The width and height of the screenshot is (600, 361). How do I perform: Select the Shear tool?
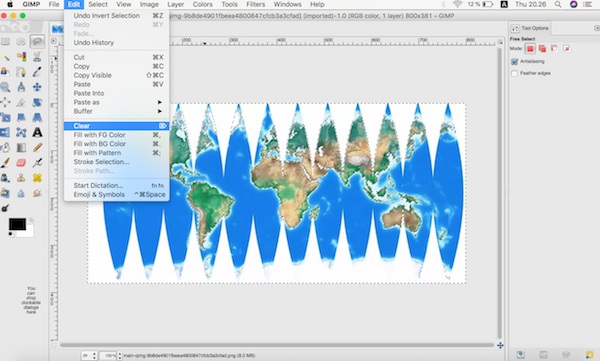(21, 117)
